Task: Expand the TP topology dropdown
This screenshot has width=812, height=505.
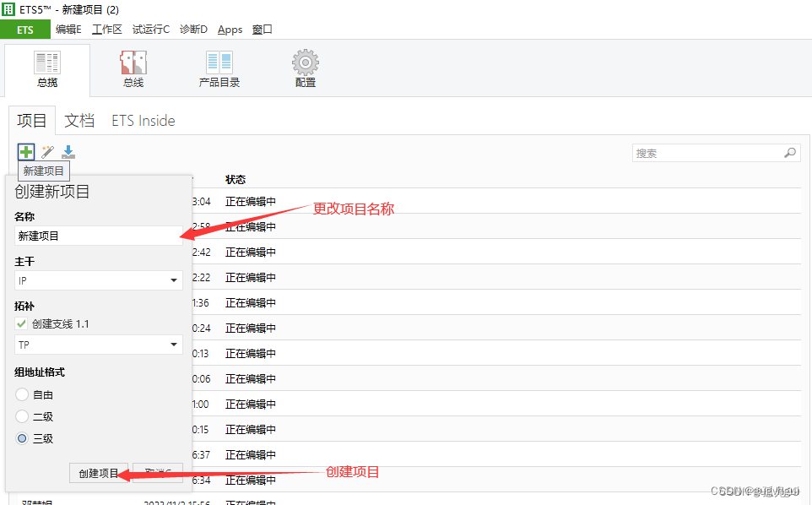Action: (x=99, y=345)
